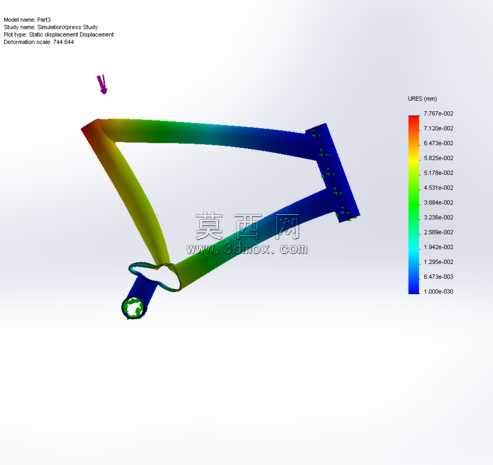Image resolution: width=493 pixels, height=465 pixels.
Task: Select the legend value 7.120e-002
Action: click(x=438, y=128)
